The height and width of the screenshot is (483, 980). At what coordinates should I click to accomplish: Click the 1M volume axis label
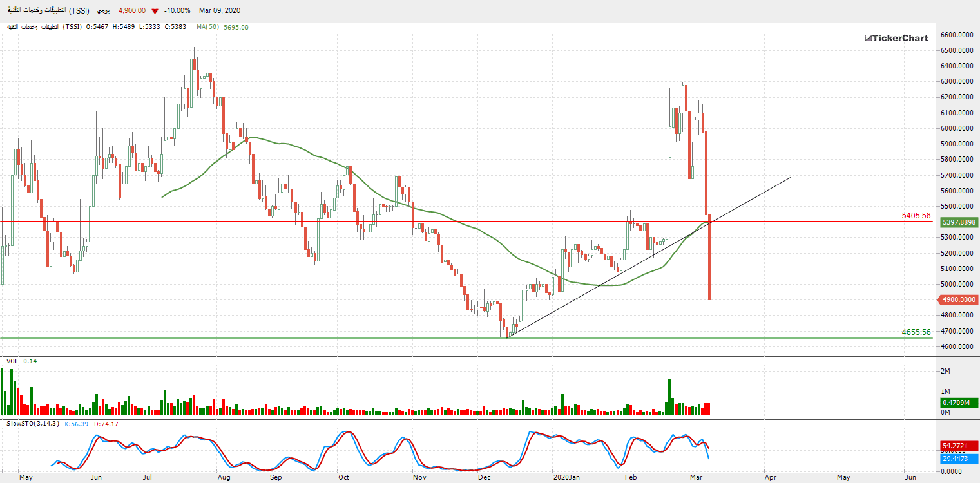(x=946, y=392)
